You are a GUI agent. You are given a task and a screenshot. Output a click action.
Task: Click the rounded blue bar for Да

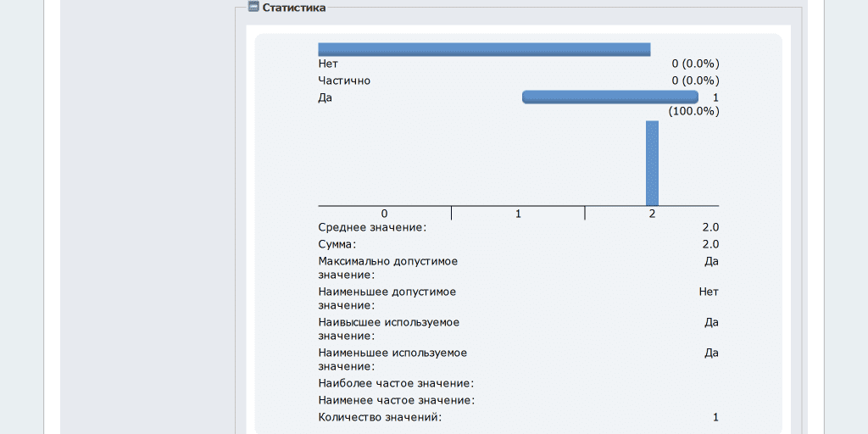(x=609, y=97)
